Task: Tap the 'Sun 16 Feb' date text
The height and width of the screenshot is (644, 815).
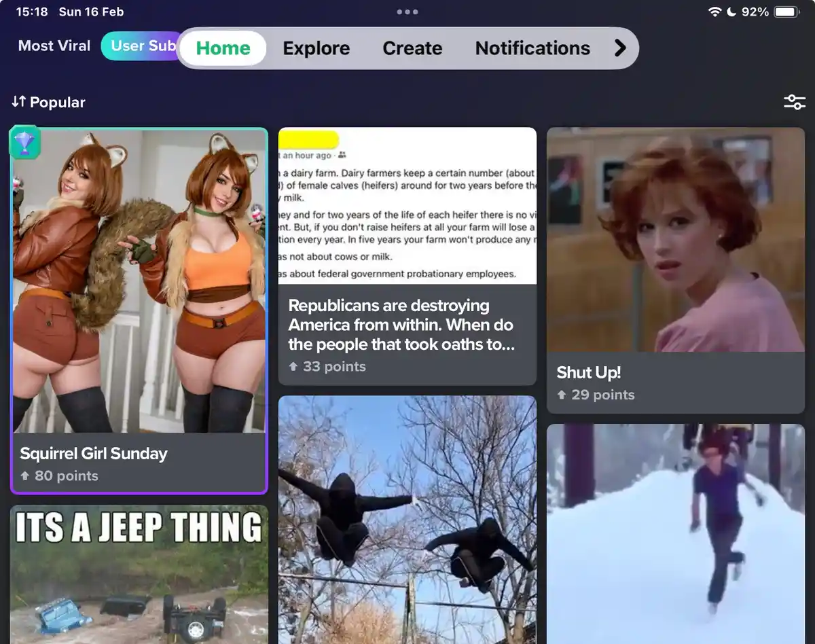Action: click(92, 12)
